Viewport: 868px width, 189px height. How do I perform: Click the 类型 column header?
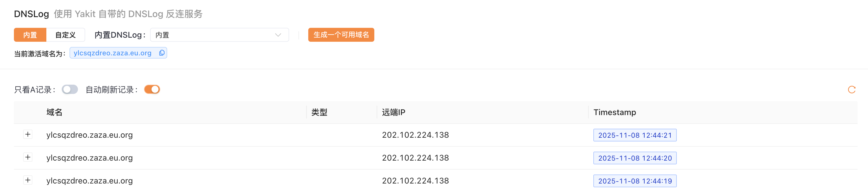point(319,112)
